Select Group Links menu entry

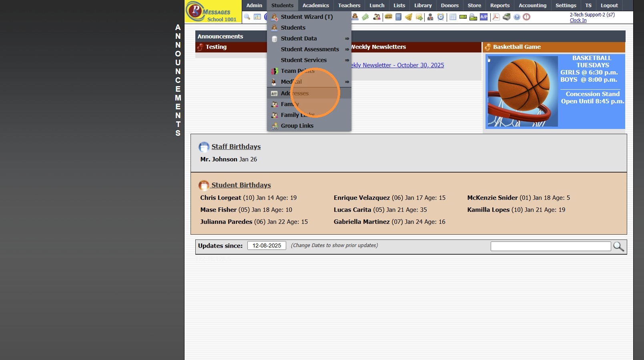tap(309, 126)
